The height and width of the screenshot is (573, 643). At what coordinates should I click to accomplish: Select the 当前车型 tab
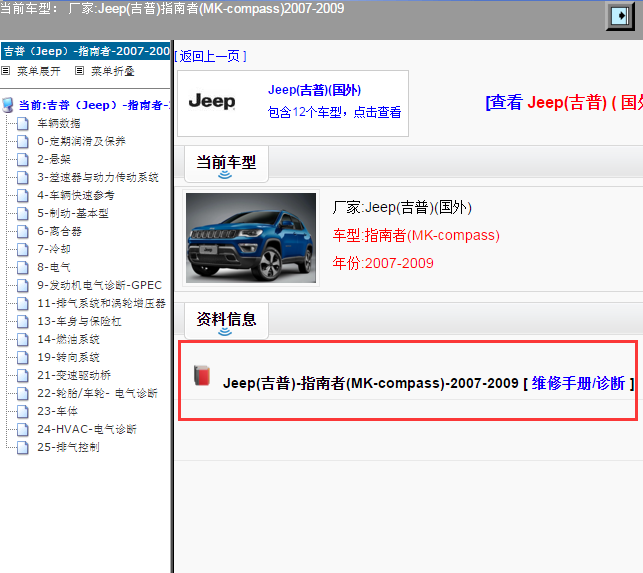pos(226,164)
